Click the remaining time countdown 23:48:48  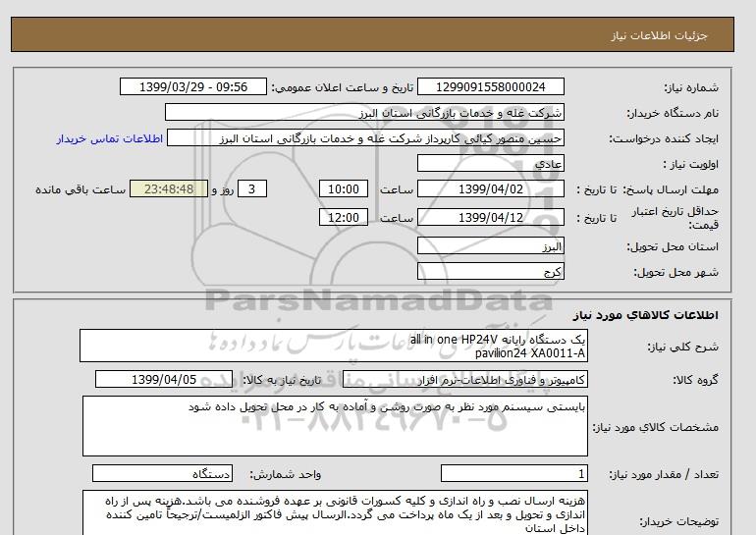[x=169, y=188]
